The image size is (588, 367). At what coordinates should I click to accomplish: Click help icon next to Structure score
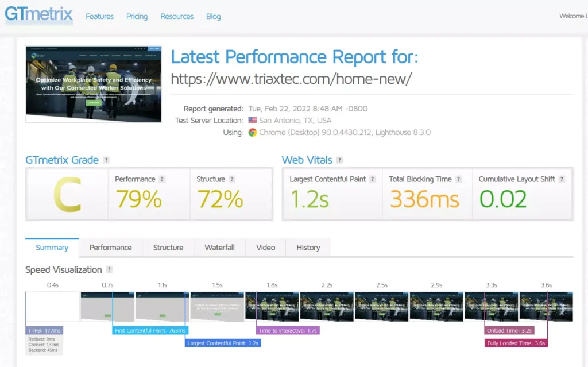click(x=232, y=179)
